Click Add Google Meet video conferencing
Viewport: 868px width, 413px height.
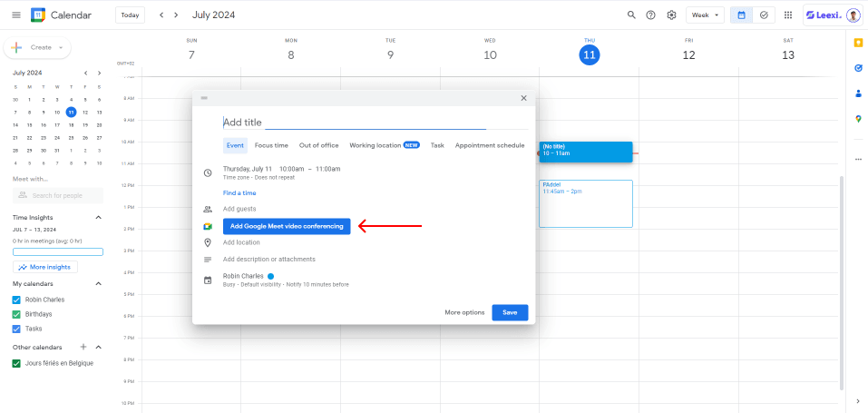click(287, 226)
